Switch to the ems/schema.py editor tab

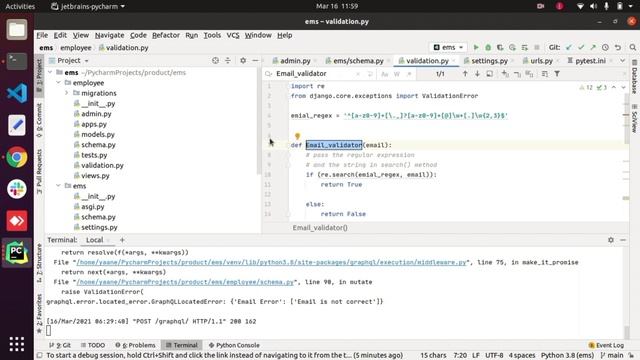point(358,61)
